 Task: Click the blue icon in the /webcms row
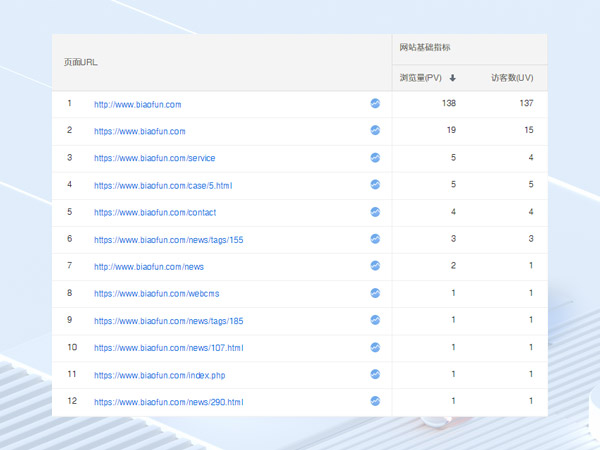pyautogui.click(x=375, y=293)
